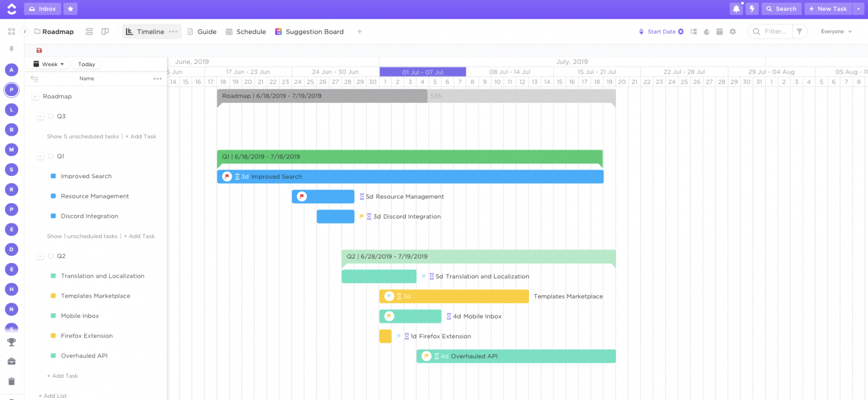The height and width of the screenshot is (400, 868).
Task: Click inside the Filter input field
Action: (x=775, y=32)
